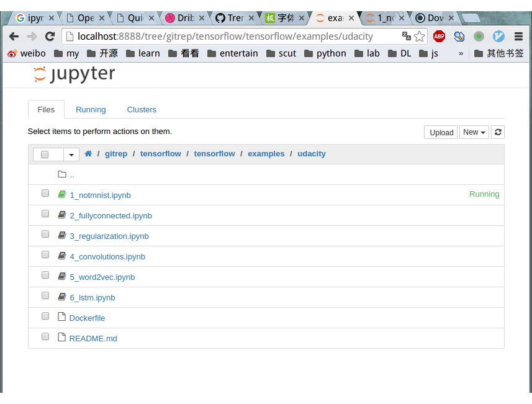Open the js bookmarks folder
Image resolution: width=532 pixels, height=404 pixels.
tap(428, 53)
